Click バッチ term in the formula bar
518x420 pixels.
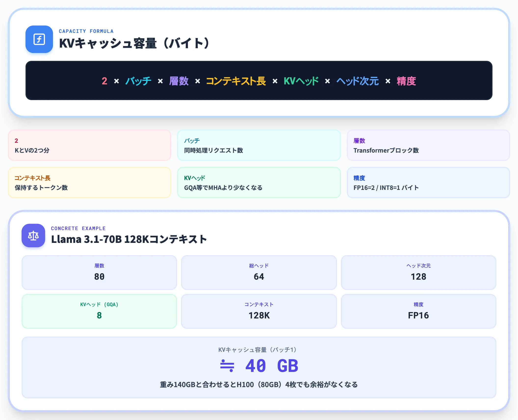tap(138, 81)
